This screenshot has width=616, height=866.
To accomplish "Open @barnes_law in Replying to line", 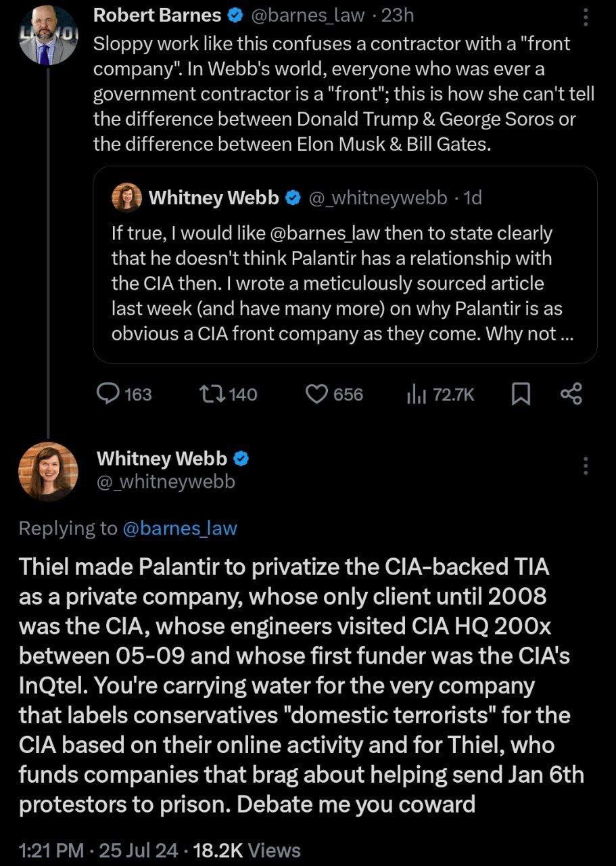I will coord(181,528).
